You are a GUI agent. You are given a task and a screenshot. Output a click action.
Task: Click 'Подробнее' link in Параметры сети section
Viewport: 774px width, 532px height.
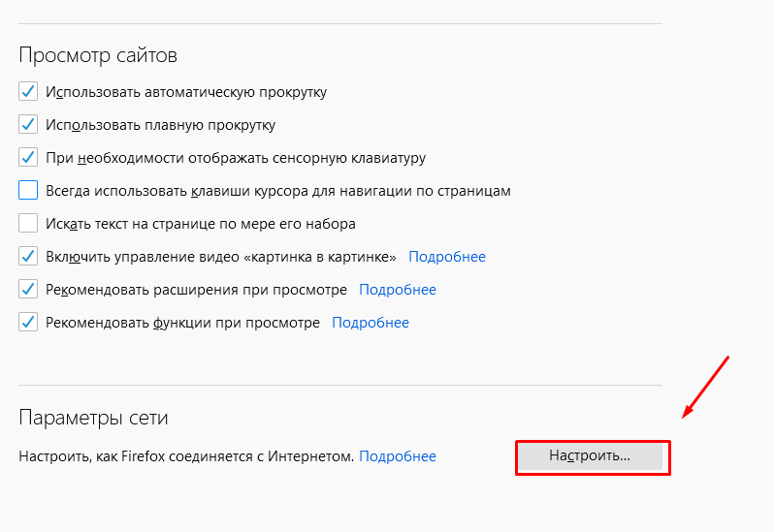click(x=398, y=456)
